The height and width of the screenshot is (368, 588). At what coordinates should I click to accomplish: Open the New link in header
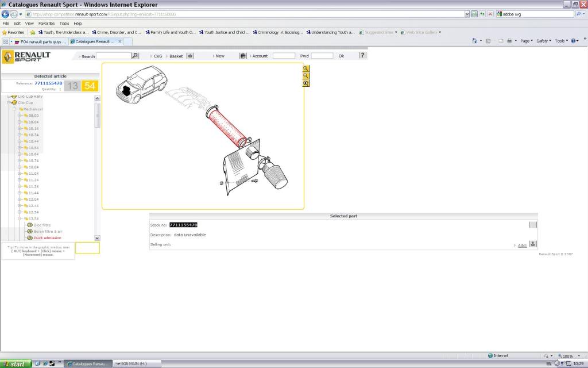220,56
